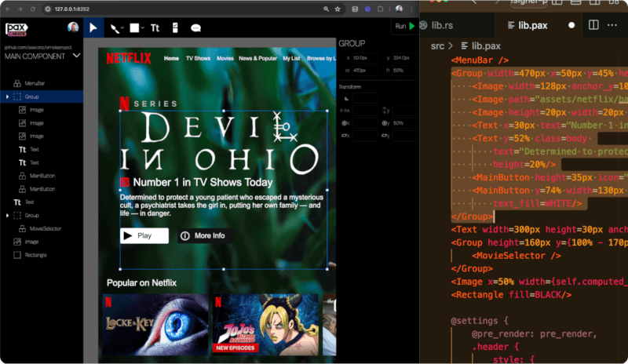The width and height of the screenshot is (628, 364).
Task: Open the editor more actions ellipsis
Action: (x=612, y=25)
